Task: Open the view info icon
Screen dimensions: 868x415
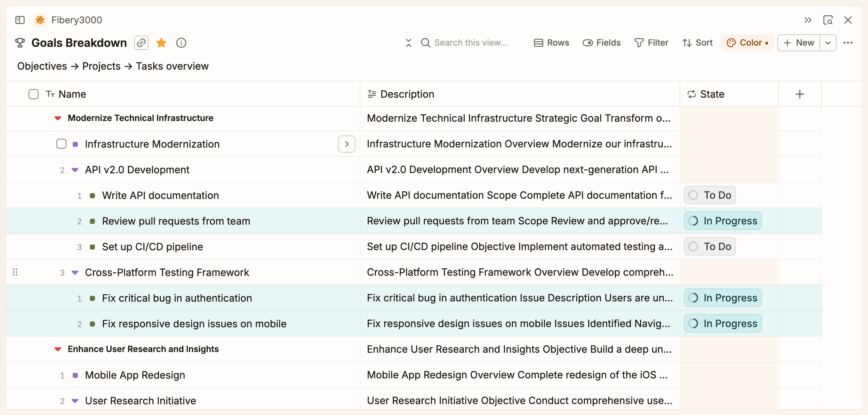Action: 181,43
